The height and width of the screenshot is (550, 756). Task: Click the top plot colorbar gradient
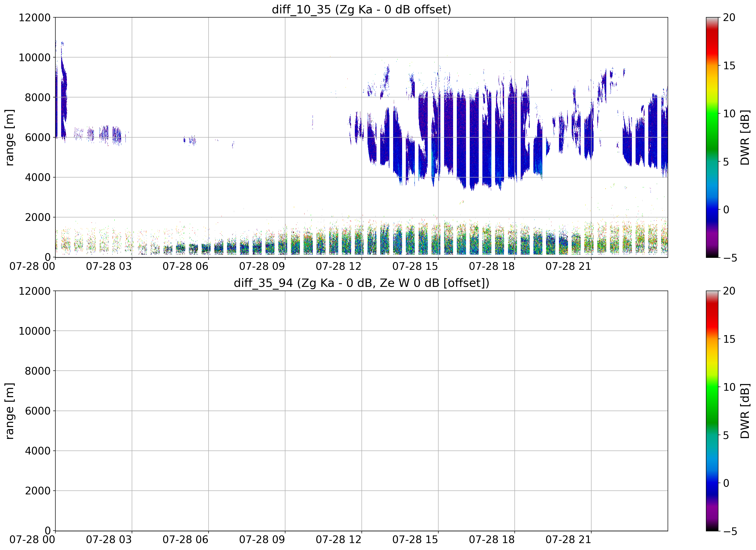[x=712, y=137]
